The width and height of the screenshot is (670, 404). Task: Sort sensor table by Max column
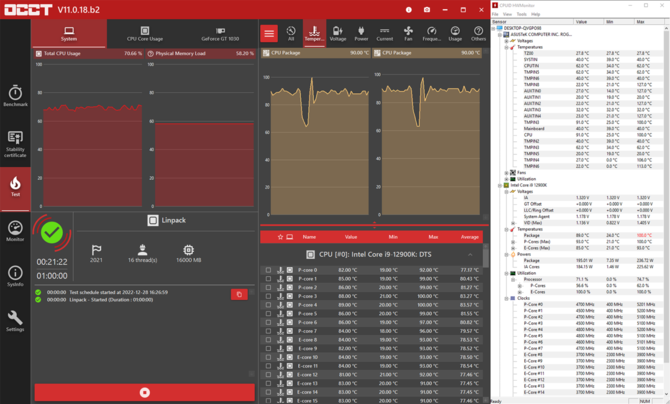pos(433,237)
